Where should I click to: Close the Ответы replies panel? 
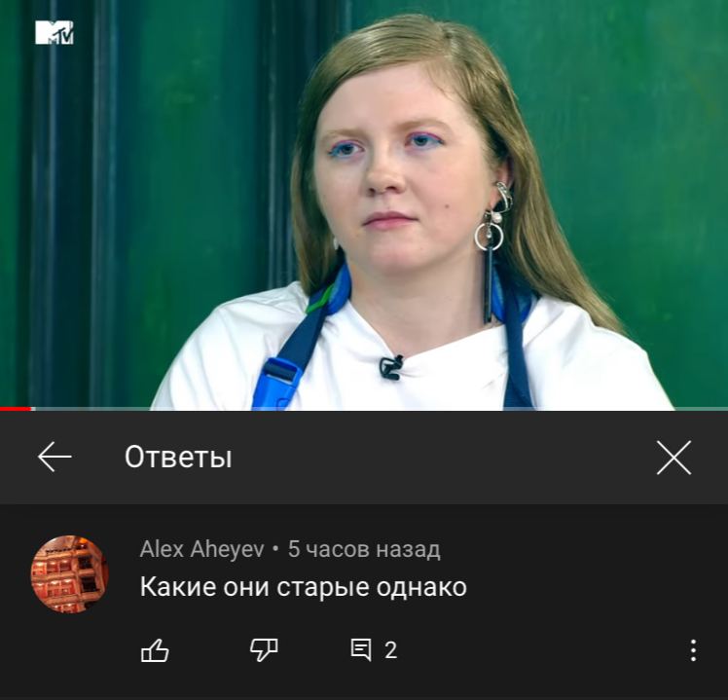673,458
